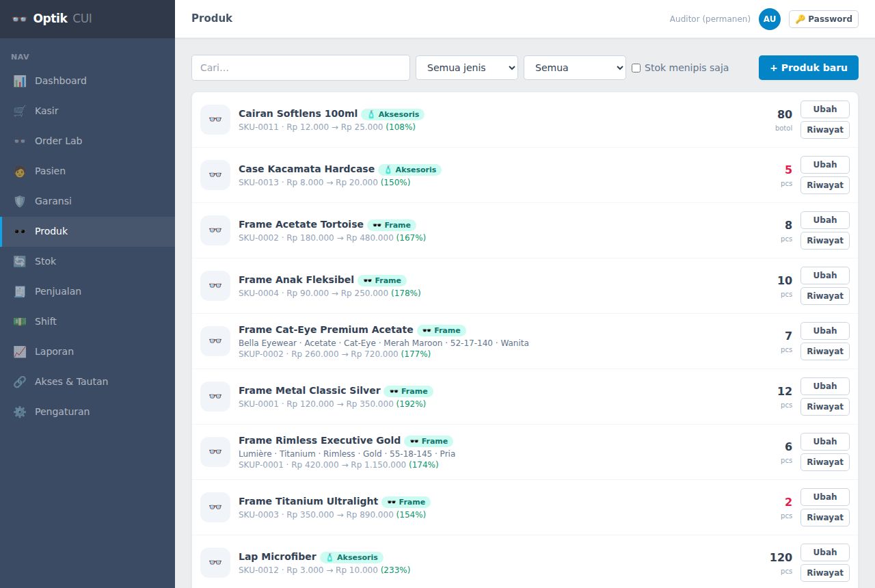Open the Semua filter dropdown
Screen dimensions: 875x588
click(575, 68)
